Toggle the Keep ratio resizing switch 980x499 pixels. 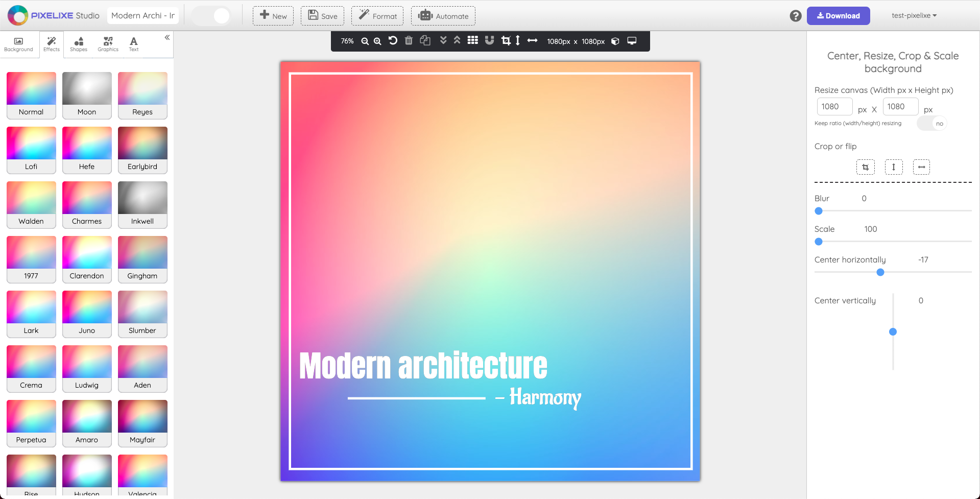pyautogui.click(x=932, y=124)
